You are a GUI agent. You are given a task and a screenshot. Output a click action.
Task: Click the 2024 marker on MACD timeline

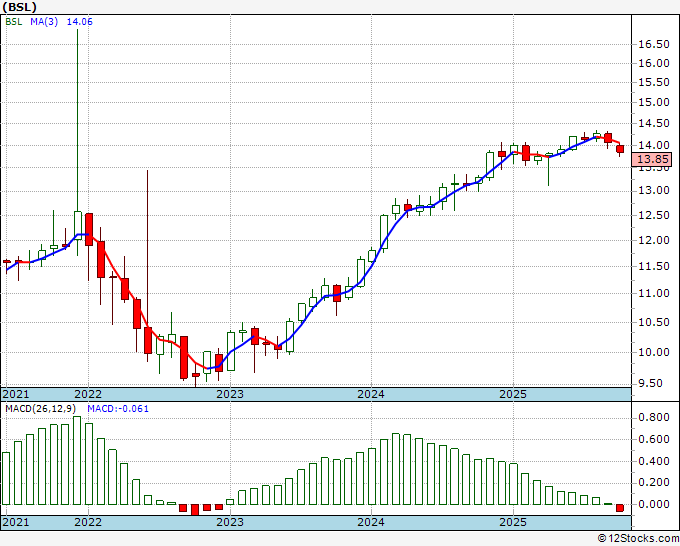pos(371,522)
